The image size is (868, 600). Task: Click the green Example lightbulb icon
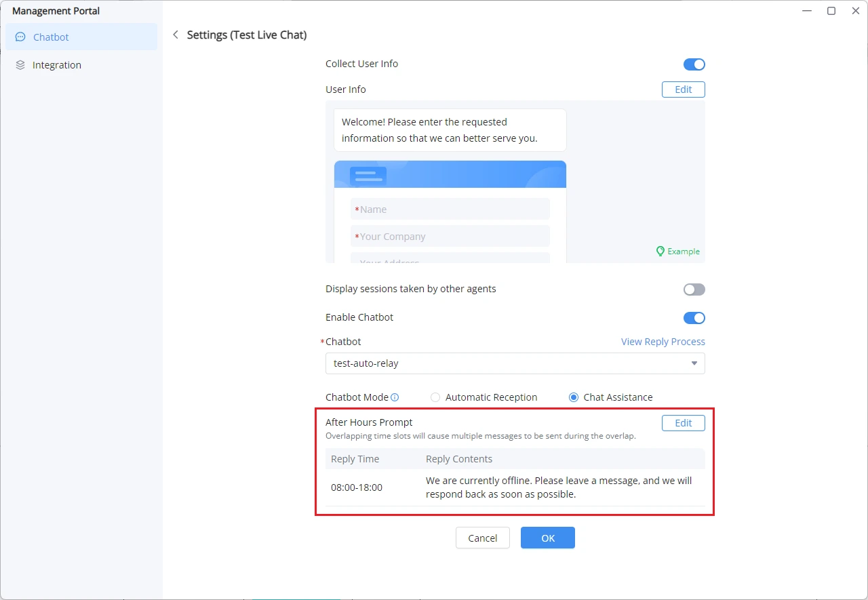660,251
